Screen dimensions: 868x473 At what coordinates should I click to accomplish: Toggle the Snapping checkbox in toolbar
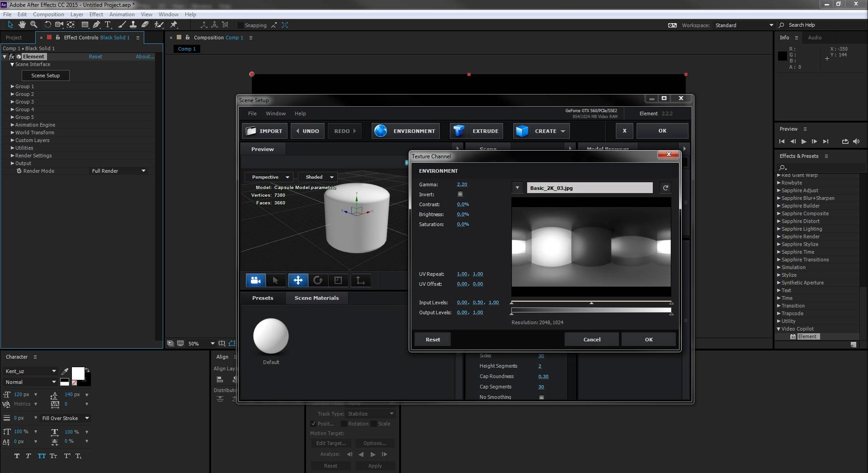(x=241, y=25)
